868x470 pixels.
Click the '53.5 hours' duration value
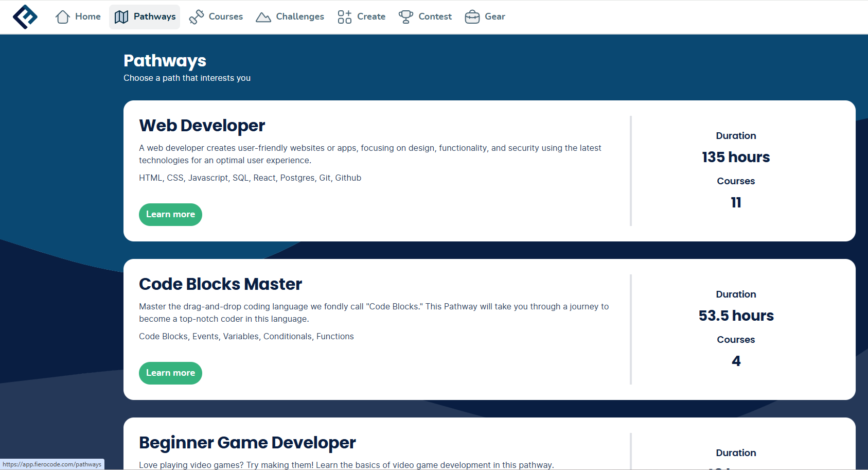click(x=736, y=316)
